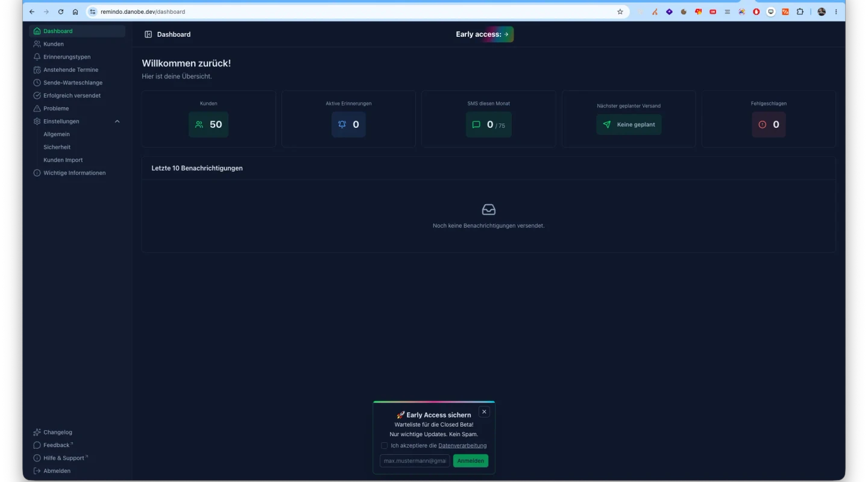This screenshot has height=482, width=868.
Task: Focus the max.mustermann email field
Action: 415,461
